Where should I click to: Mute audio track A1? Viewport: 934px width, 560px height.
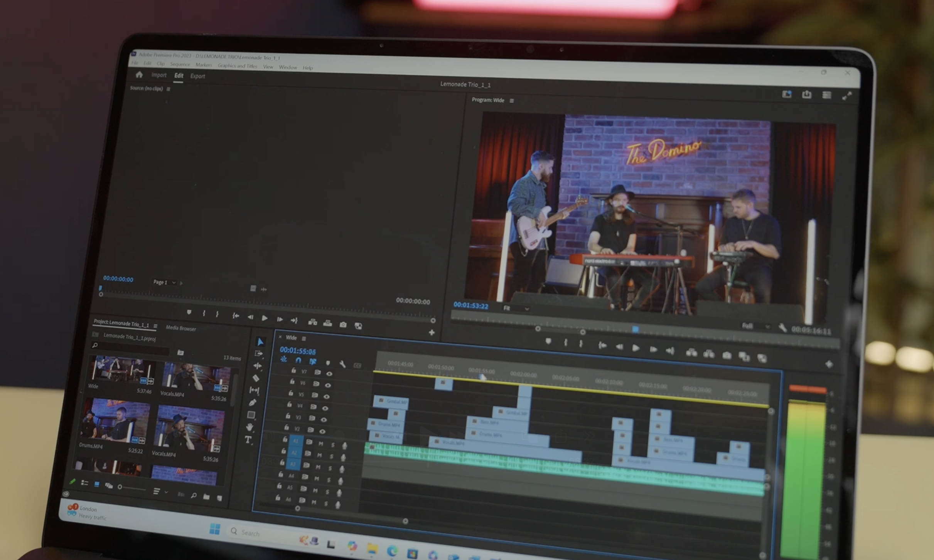pos(320,444)
